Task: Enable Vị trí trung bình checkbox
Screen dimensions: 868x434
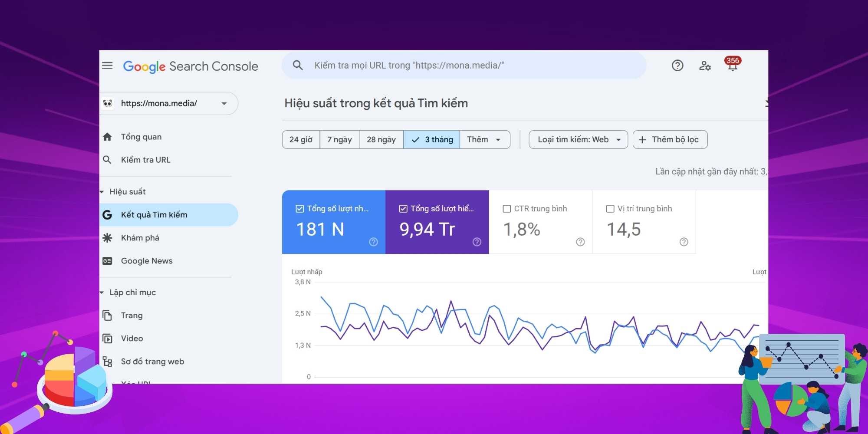Action: pos(610,209)
